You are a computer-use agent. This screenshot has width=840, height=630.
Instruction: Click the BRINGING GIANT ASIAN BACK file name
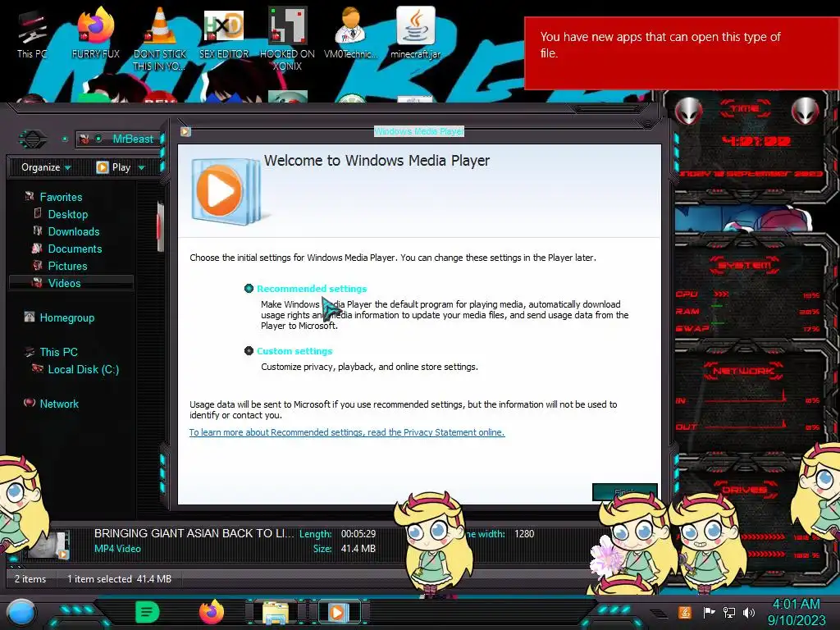194,533
